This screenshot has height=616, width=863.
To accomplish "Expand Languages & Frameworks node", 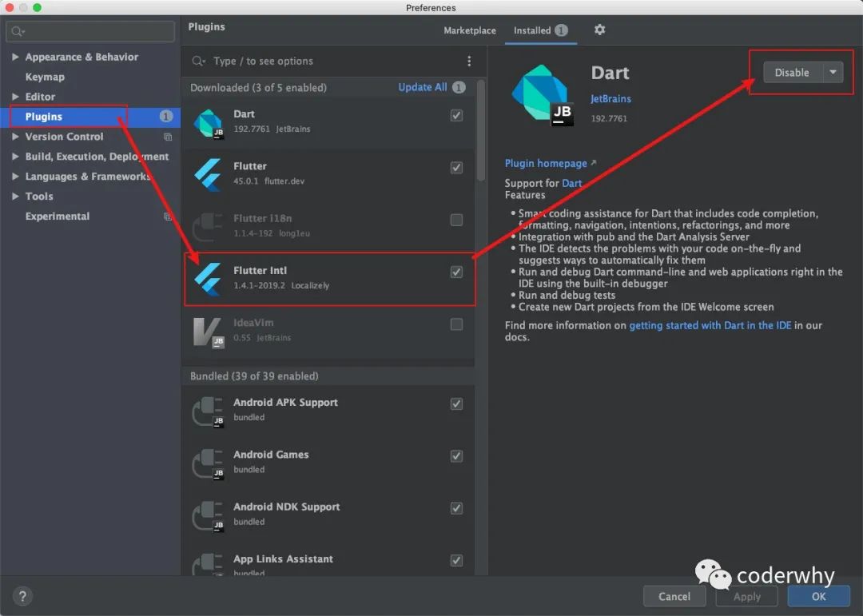I will (x=15, y=176).
